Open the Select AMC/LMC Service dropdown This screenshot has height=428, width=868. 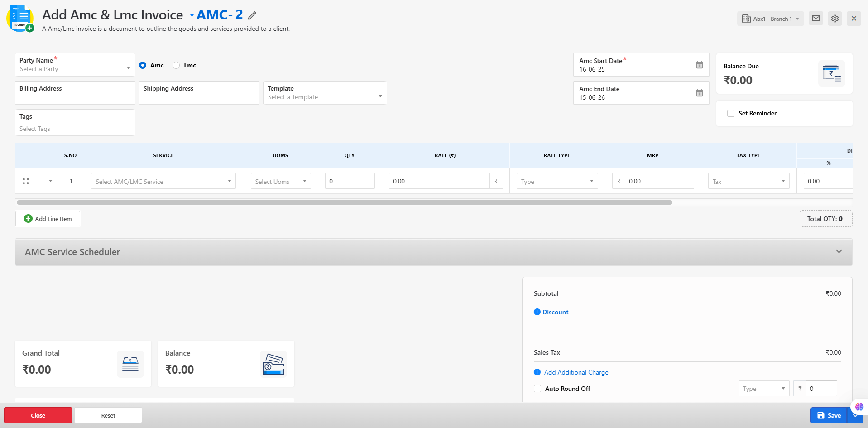[x=163, y=182]
